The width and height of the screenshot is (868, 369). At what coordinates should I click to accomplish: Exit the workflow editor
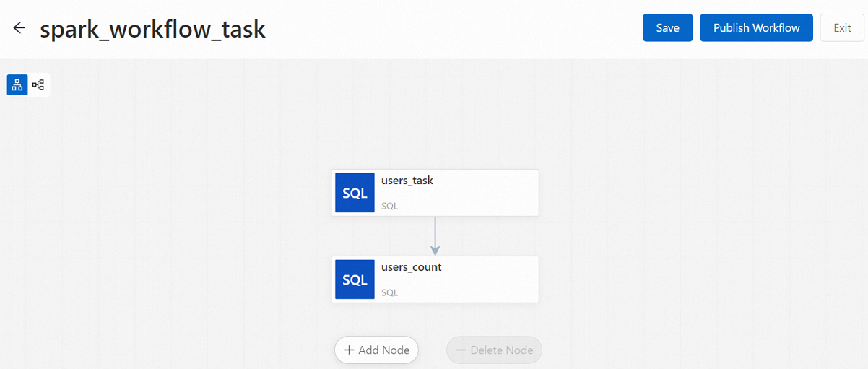pyautogui.click(x=842, y=28)
